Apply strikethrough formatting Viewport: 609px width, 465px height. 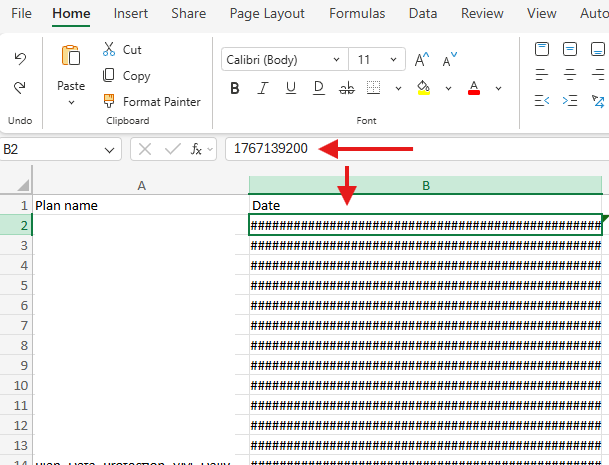pyautogui.click(x=347, y=88)
